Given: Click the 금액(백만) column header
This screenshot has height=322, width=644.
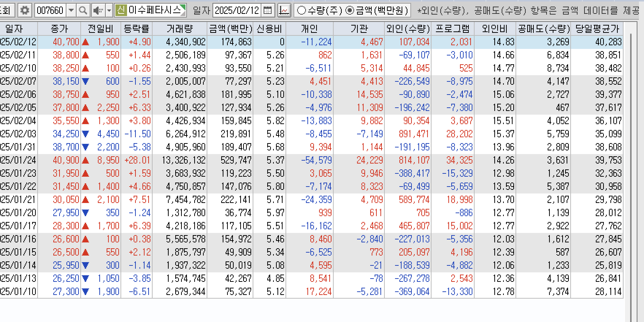Looking at the screenshot, I should click(230, 28).
